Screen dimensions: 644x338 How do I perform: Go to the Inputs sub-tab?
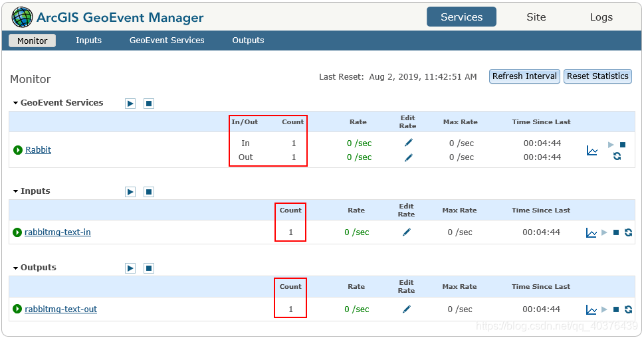click(x=88, y=41)
